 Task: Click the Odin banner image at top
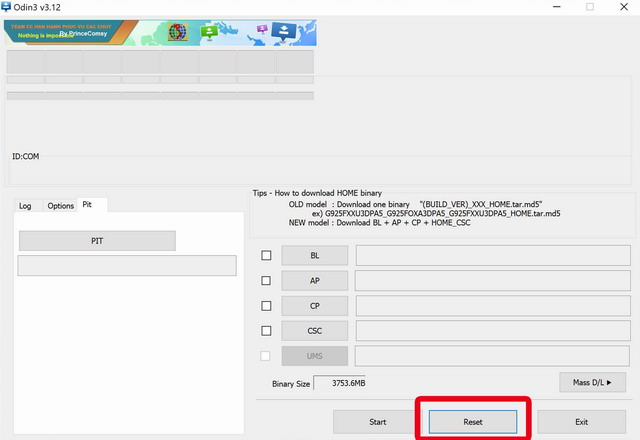(x=158, y=32)
